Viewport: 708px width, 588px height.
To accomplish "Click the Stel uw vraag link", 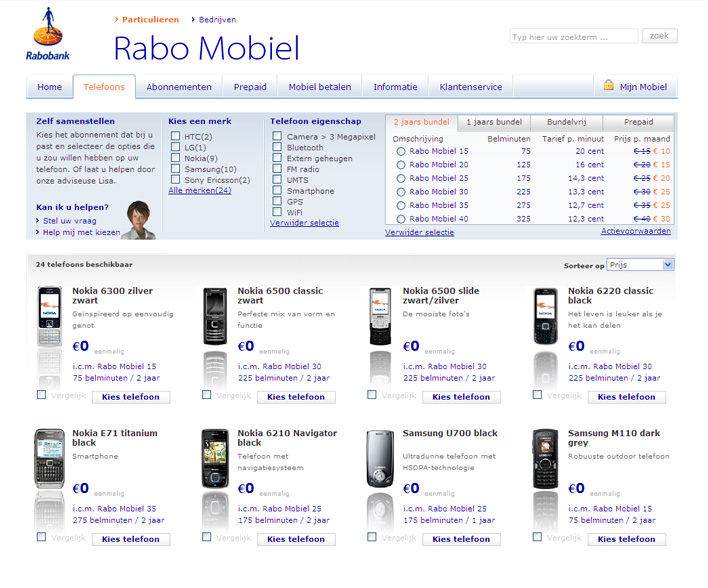I will point(70,221).
